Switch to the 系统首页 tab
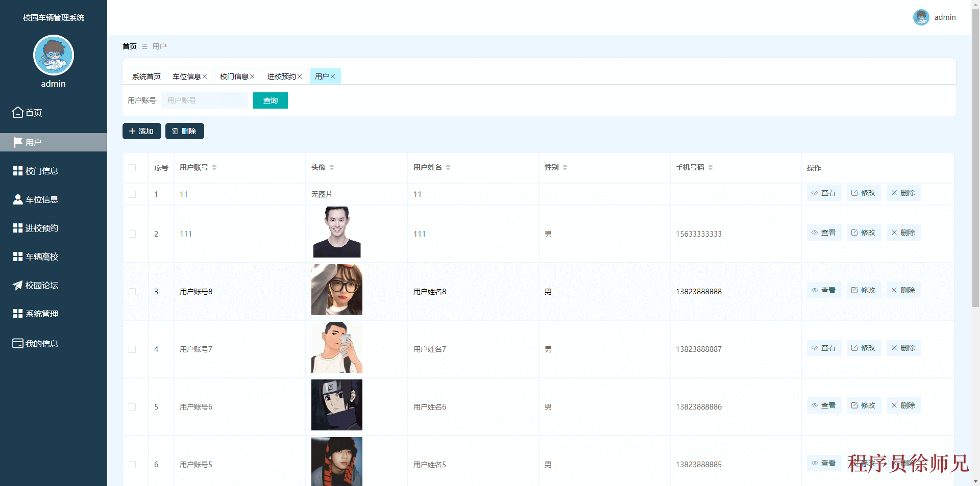980x486 pixels. point(146,76)
